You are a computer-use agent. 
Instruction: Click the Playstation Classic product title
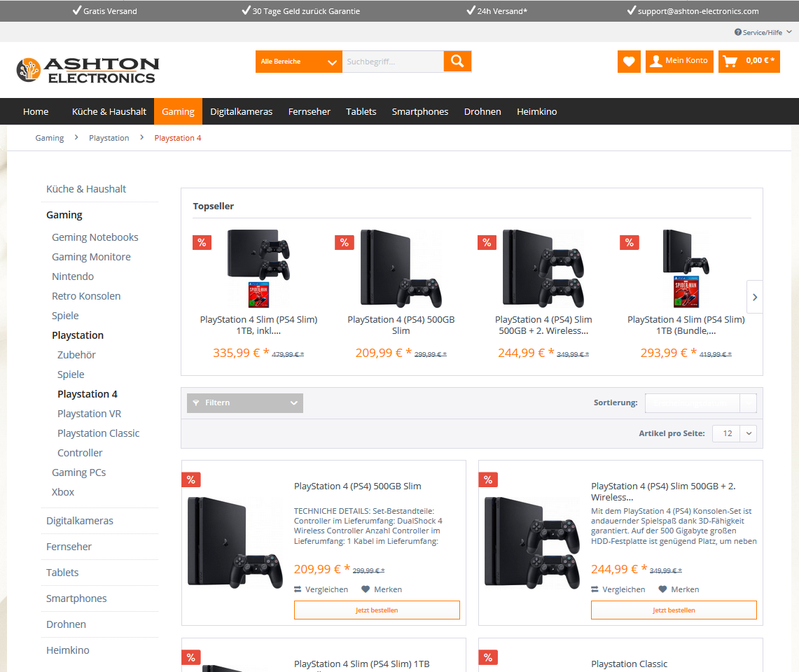(630, 664)
